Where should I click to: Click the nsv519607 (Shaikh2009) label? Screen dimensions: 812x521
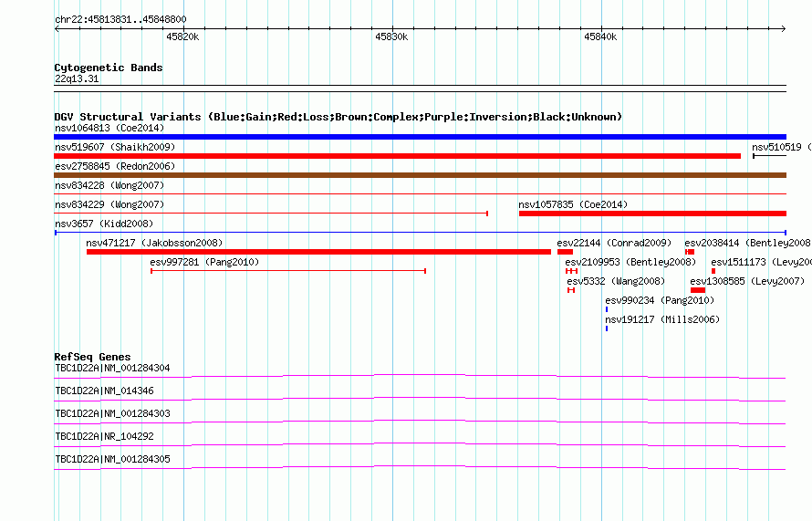coord(115,147)
